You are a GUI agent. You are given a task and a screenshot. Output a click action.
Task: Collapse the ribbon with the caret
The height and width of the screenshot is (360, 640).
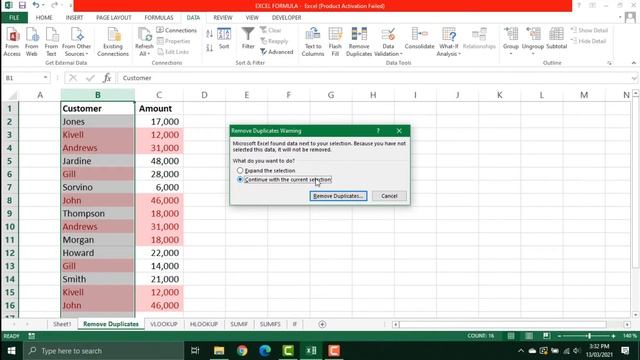(633, 63)
